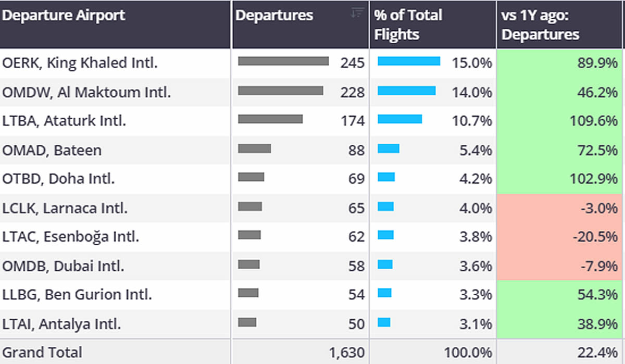625x364 pixels.
Task: Select the vs 1Y ago: Departures header
Action: pos(541,24)
